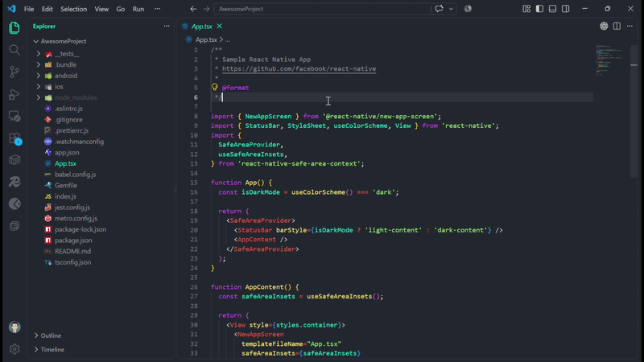Follow the github.com/facebook/react-native link
This screenshot has height=362, width=644.
tap(299, 68)
